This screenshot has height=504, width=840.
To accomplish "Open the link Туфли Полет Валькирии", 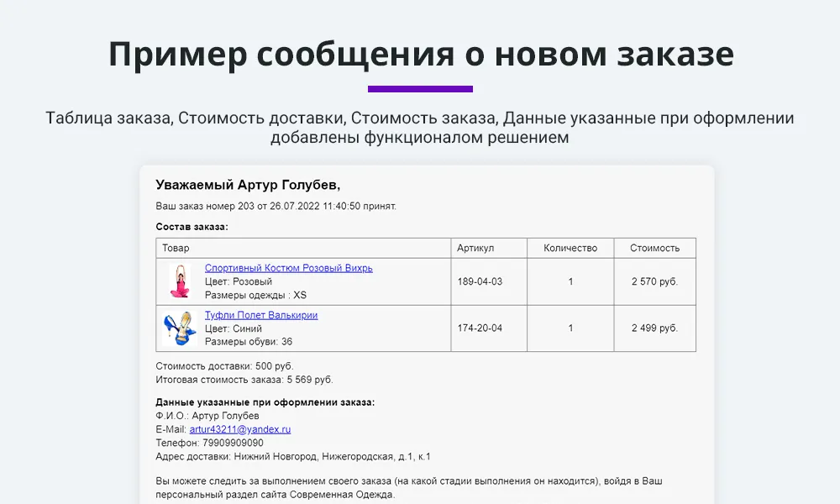I will coord(260,314).
